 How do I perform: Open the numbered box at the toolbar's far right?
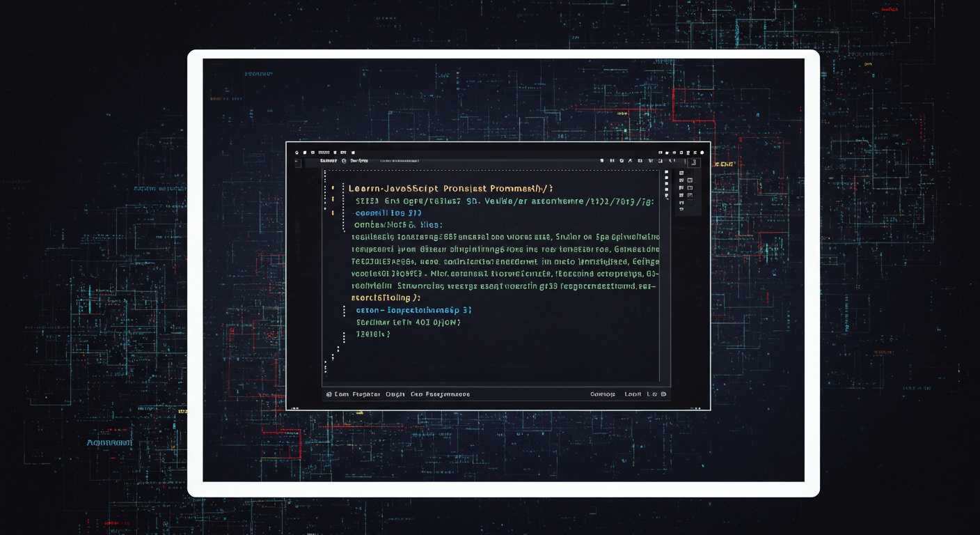[x=694, y=162]
